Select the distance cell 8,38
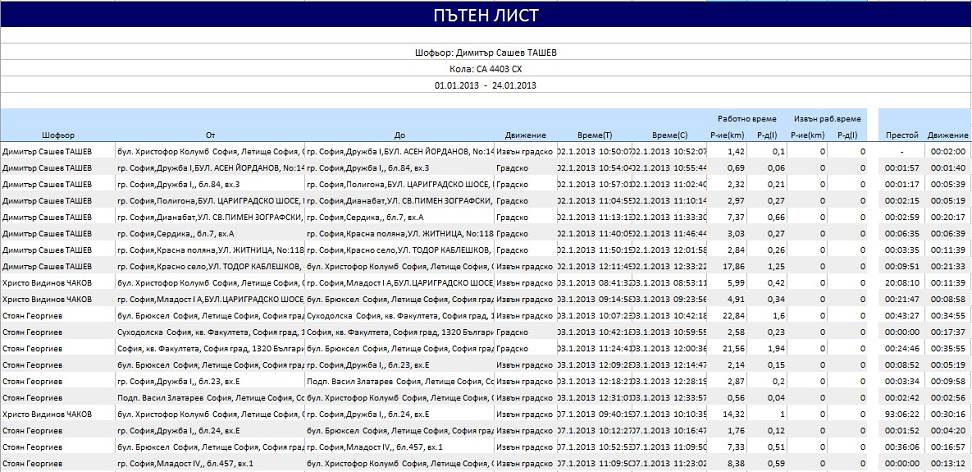 (x=736, y=463)
